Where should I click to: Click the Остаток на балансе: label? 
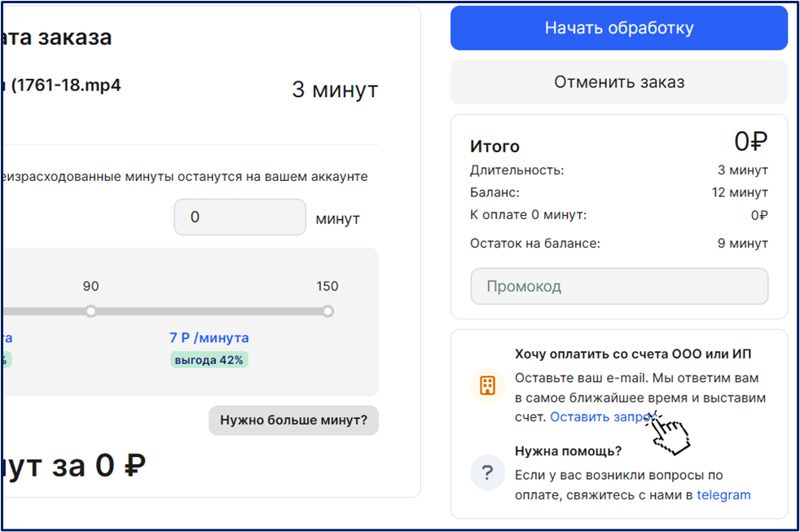pos(534,244)
